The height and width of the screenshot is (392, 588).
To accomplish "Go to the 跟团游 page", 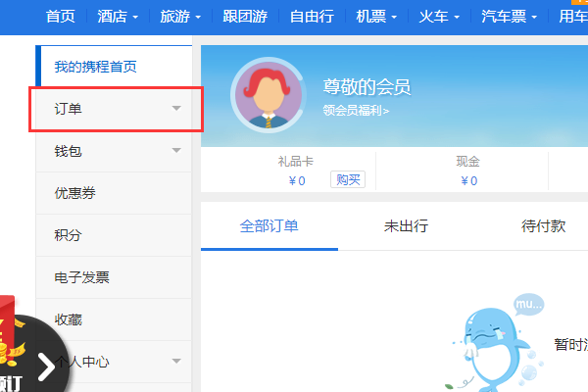I will pos(245,17).
